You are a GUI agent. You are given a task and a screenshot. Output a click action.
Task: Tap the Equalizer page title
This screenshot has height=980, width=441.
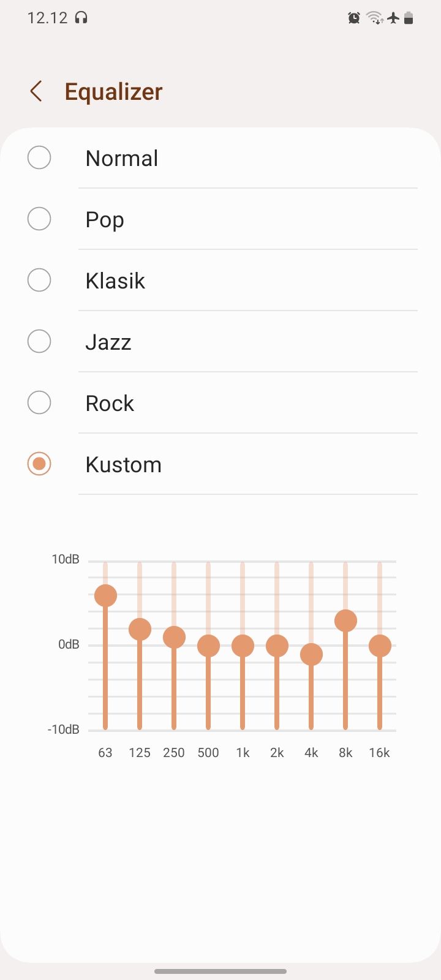[x=113, y=92]
